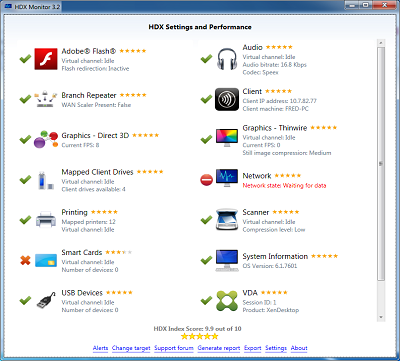Click the Audio heading
Image resolution: width=400 pixels, height=361 pixels.
(x=252, y=47)
